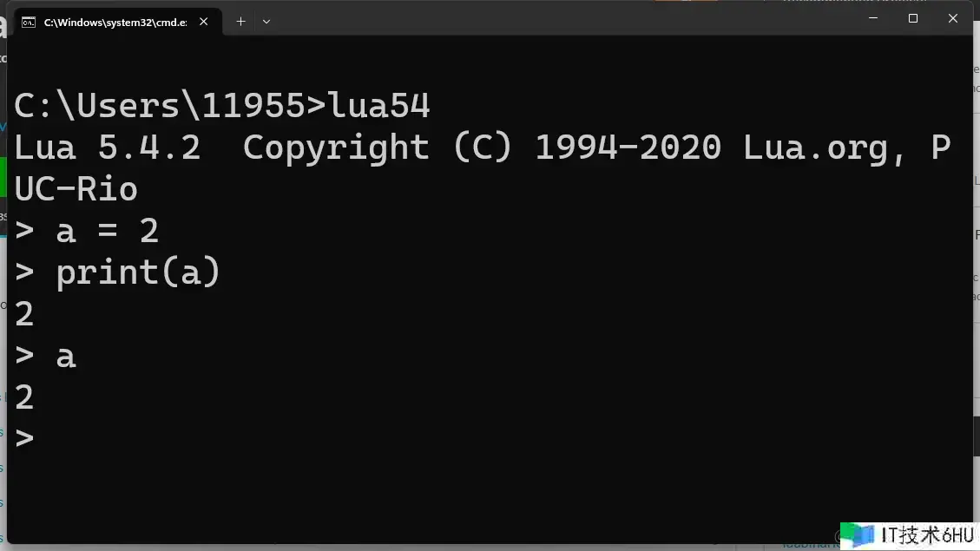Click the Lua 5.4.2 version text
The width and height of the screenshot is (980, 551).
point(108,148)
